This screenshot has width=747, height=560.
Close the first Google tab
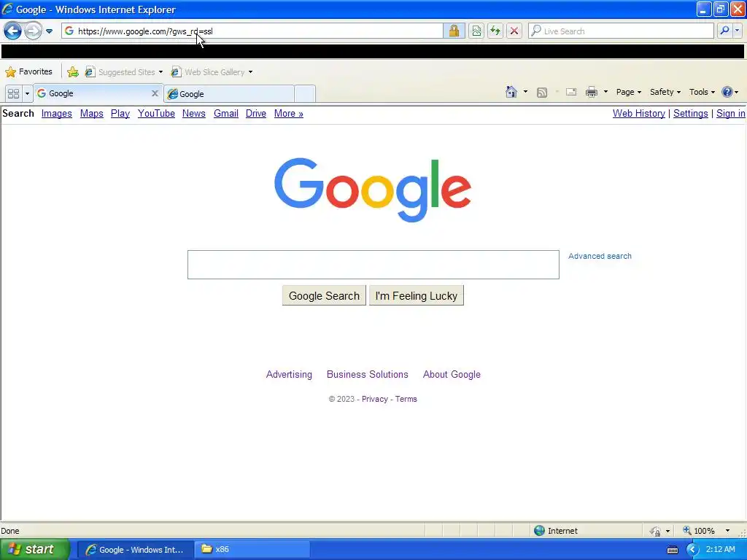point(155,93)
